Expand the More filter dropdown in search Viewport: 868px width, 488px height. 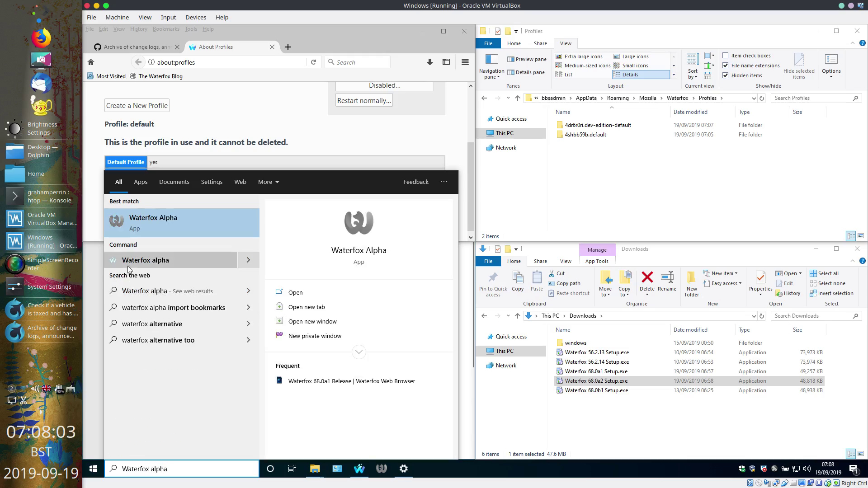coord(269,182)
